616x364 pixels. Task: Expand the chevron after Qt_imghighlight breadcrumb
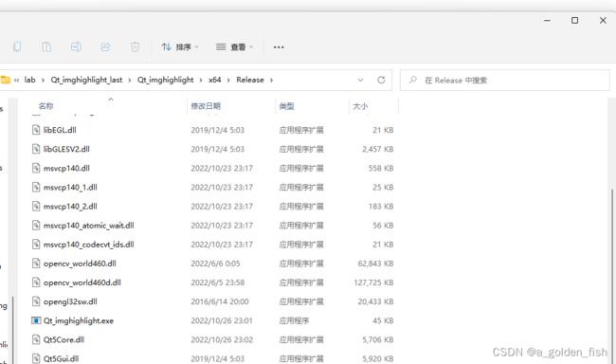(x=201, y=80)
